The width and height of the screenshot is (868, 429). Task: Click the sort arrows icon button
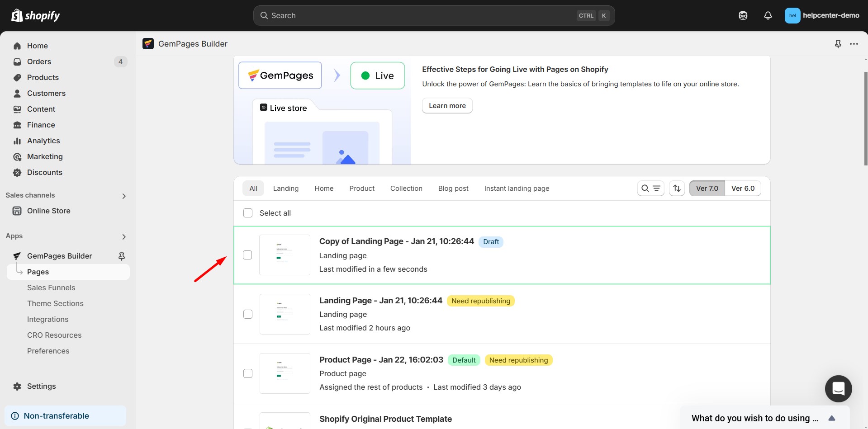click(677, 189)
